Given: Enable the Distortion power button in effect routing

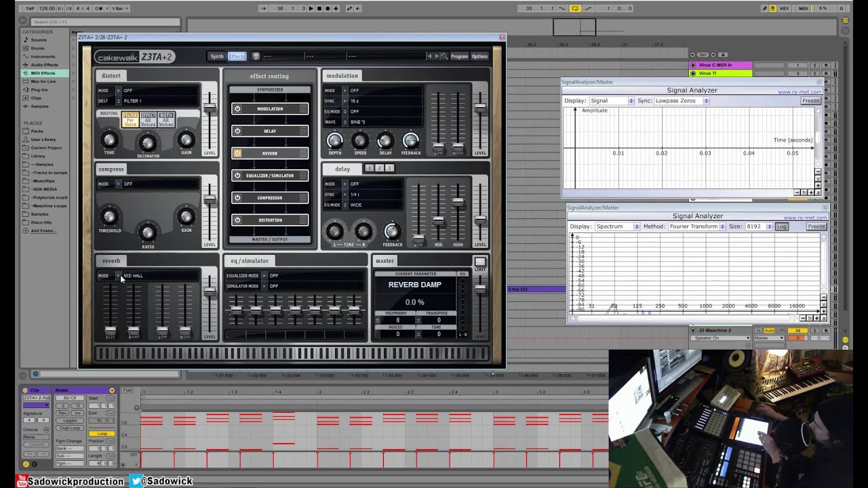Looking at the screenshot, I should click(237, 220).
